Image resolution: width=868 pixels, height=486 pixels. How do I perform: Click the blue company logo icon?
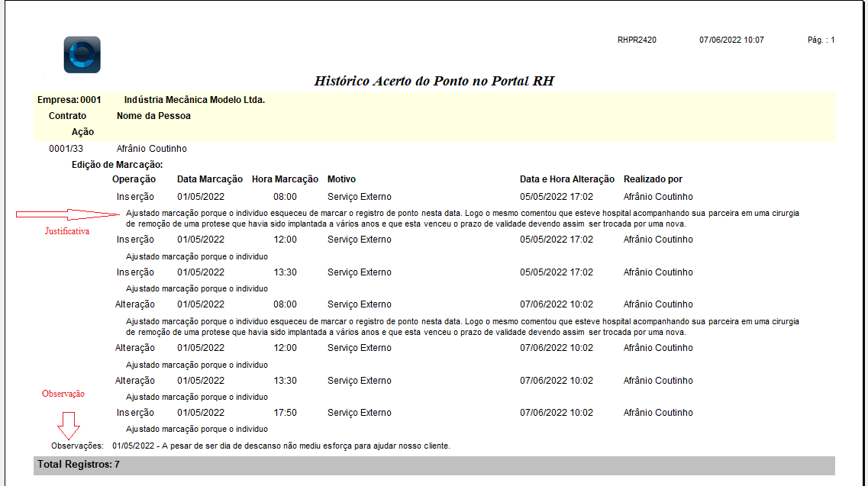coord(82,55)
